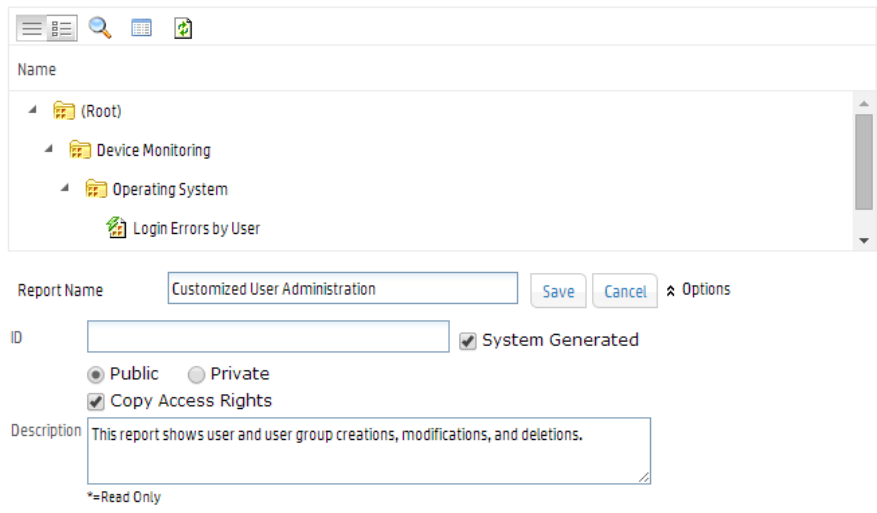Click the magnifying glass search icon
This screenshot has width=877, height=513.
tap(100, 28)
